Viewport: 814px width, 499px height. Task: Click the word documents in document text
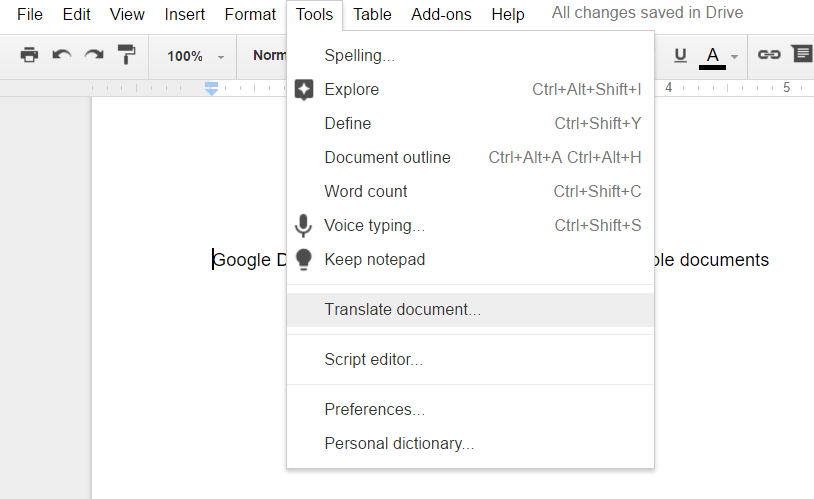[x=724, y=260]
